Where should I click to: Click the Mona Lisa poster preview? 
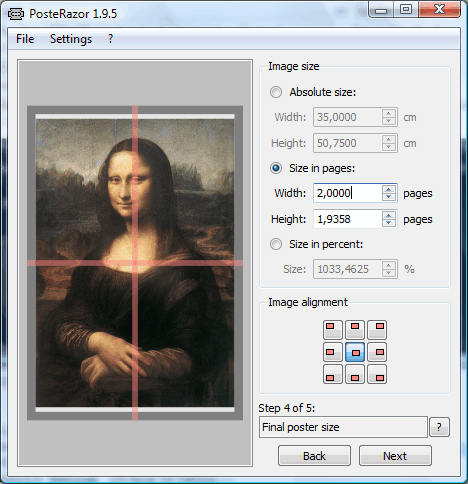(x=135, y=263)
